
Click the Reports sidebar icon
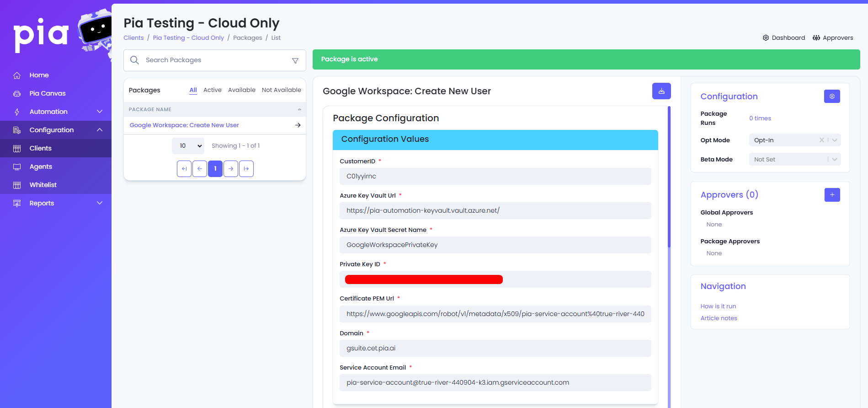click(x=17, y=203)
